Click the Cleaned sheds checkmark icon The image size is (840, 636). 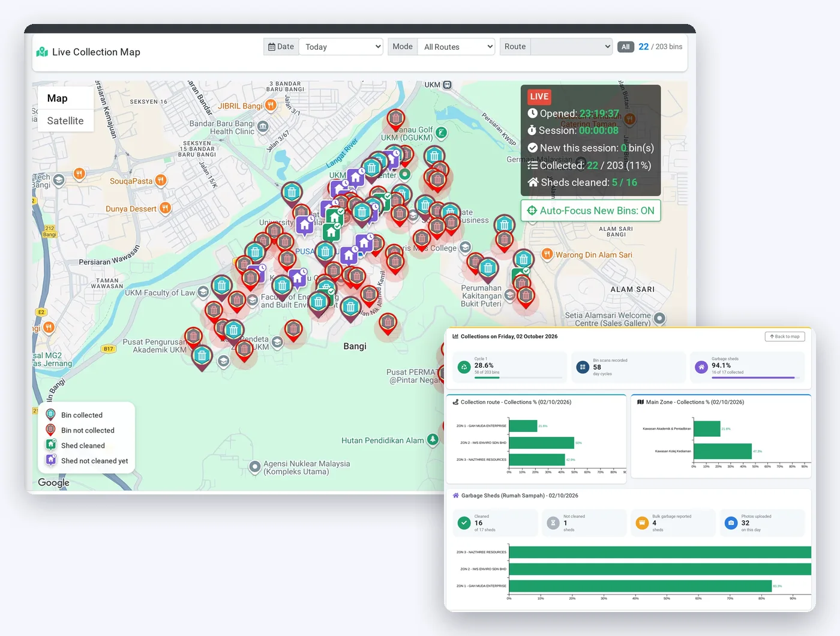(x=464, y=523)
